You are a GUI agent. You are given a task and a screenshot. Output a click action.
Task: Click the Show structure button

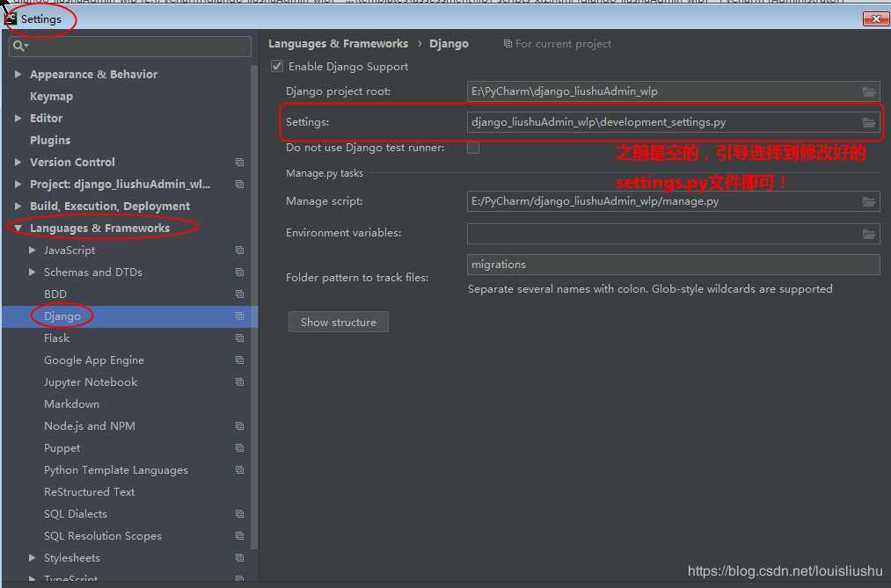(x=338, y=322)
